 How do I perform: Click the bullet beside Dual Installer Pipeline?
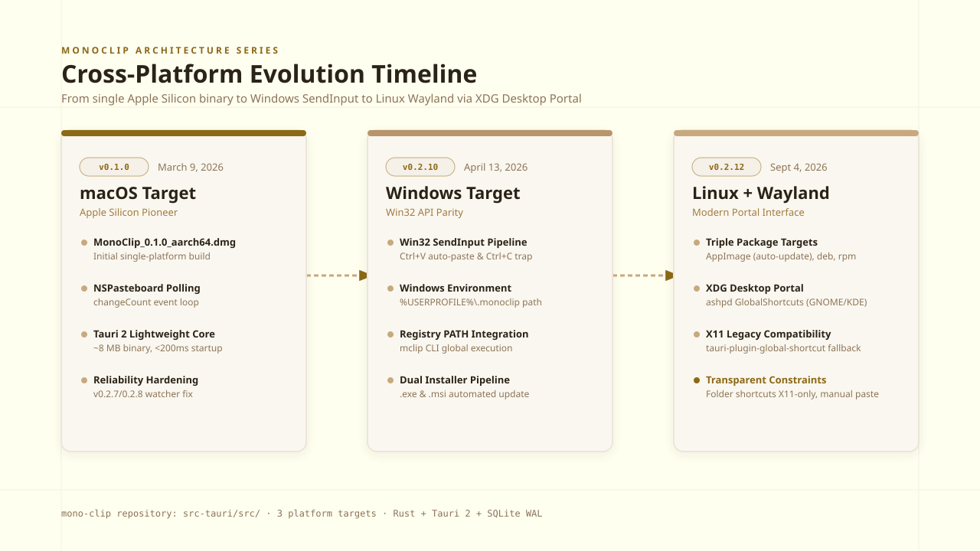390,380
